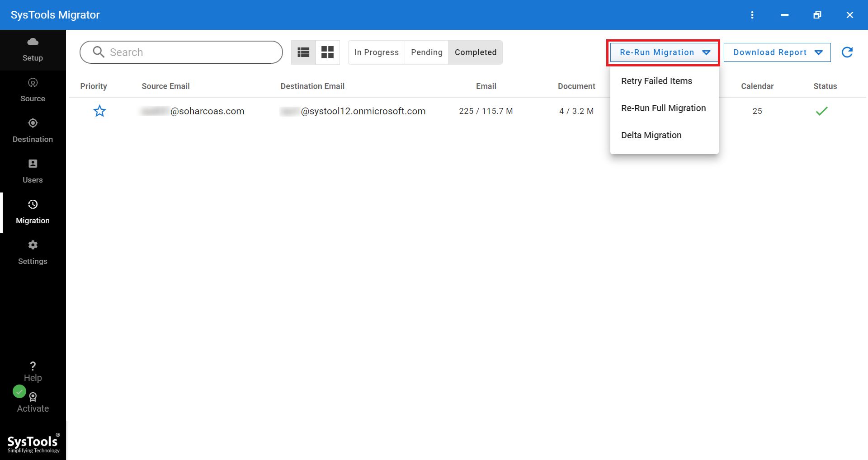
Task: Show the In Progress migrations
Action: point(376,52)
